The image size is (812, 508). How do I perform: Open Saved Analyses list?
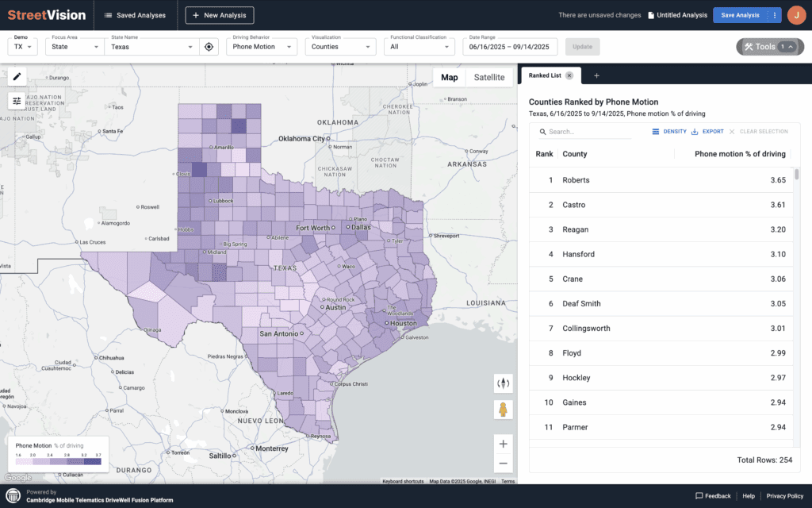click(135, 15)
